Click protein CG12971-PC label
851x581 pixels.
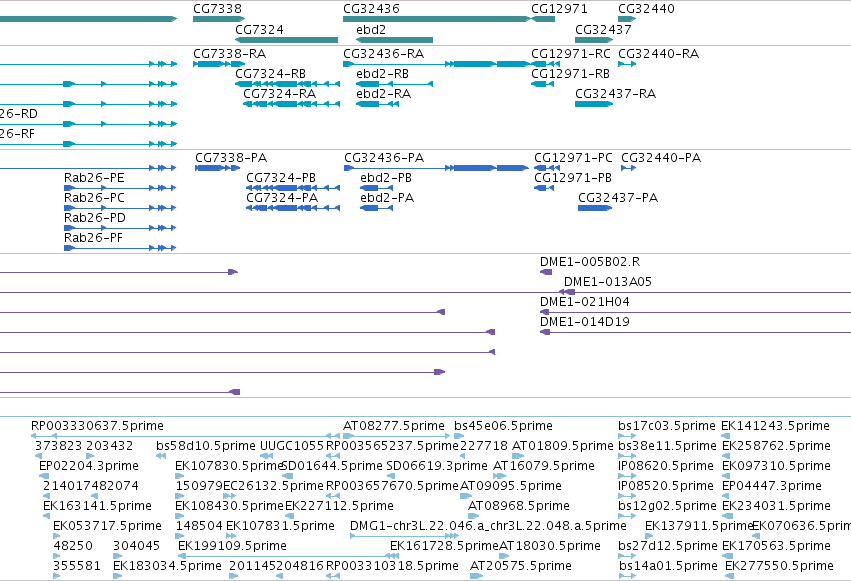click(573, 158)
